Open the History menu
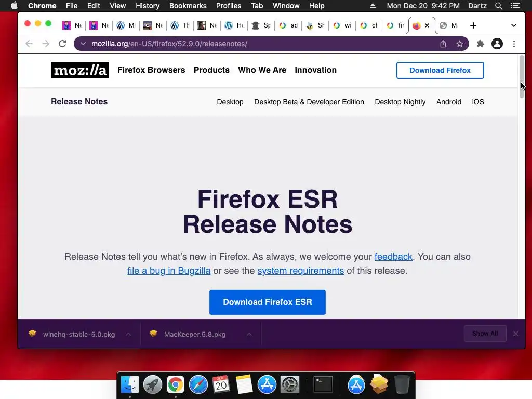The height and width of the screenshot is (399, 532). point(147,6)
